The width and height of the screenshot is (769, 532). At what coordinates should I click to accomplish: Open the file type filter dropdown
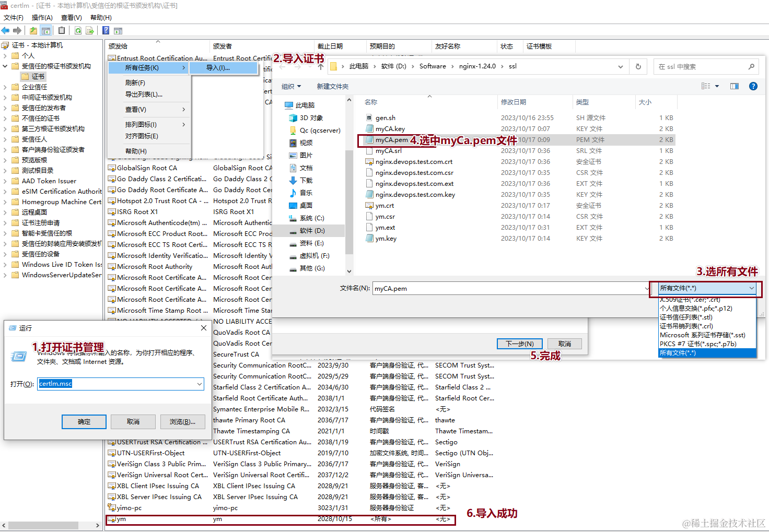751,288
